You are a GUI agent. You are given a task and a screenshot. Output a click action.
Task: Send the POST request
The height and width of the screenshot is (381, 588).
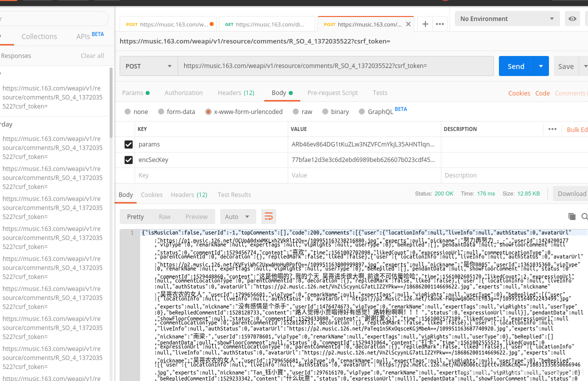[x=516, y=66]
